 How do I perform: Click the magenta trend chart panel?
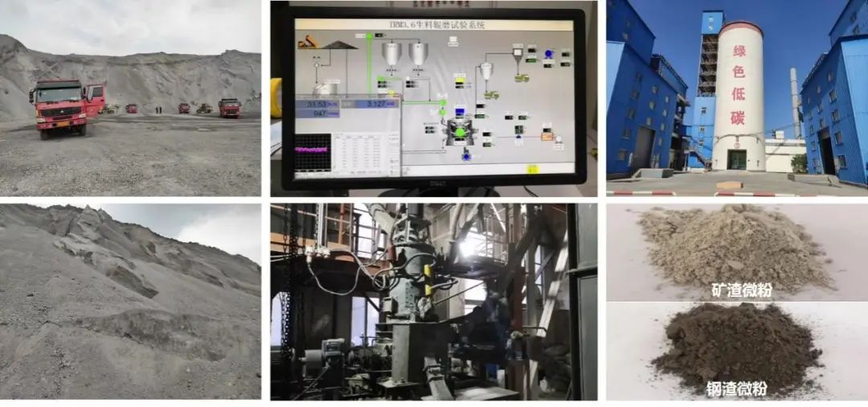(x=313, y=150)
